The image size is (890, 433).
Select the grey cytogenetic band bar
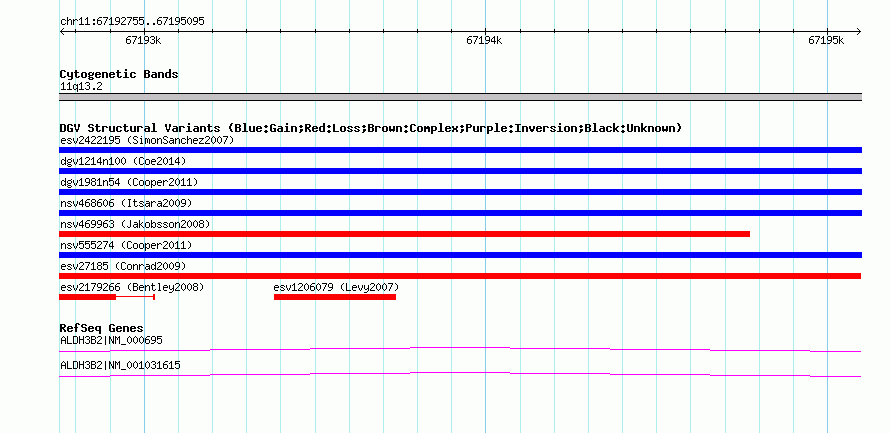click(460, 97)
